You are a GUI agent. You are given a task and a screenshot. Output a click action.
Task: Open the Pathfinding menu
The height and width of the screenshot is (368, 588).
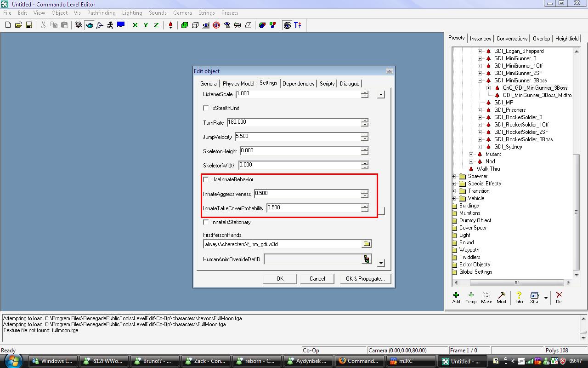[x=101, y=13]
